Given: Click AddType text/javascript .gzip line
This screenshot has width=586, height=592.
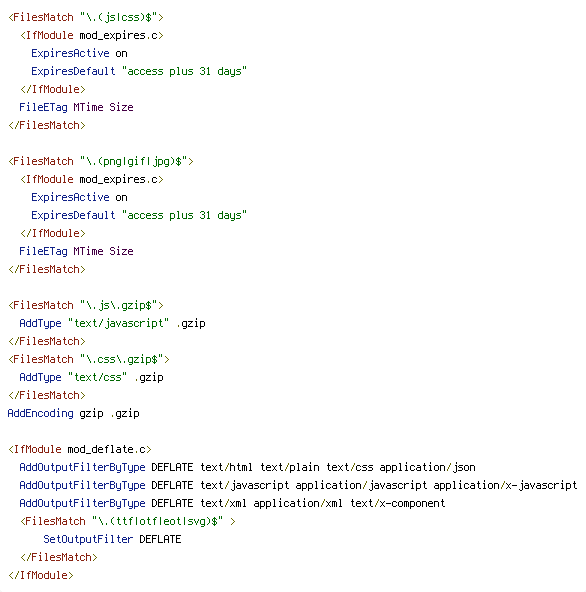Looking at the screenshot, I should (x=113, y=323).
